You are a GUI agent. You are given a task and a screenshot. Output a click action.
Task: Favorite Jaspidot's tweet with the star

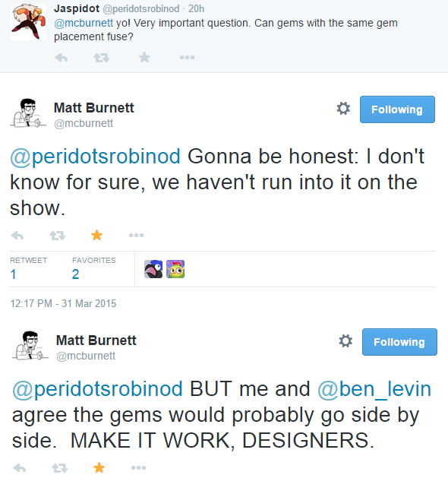(144, 57)
